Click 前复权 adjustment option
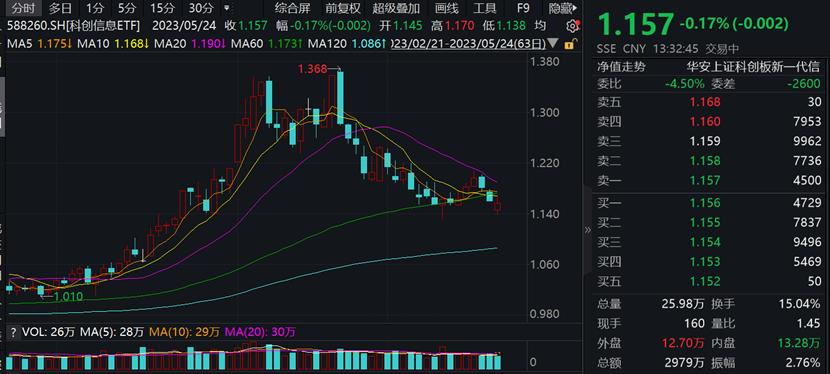The width and height of the screenshot is (830, 374). click(343, 8)
